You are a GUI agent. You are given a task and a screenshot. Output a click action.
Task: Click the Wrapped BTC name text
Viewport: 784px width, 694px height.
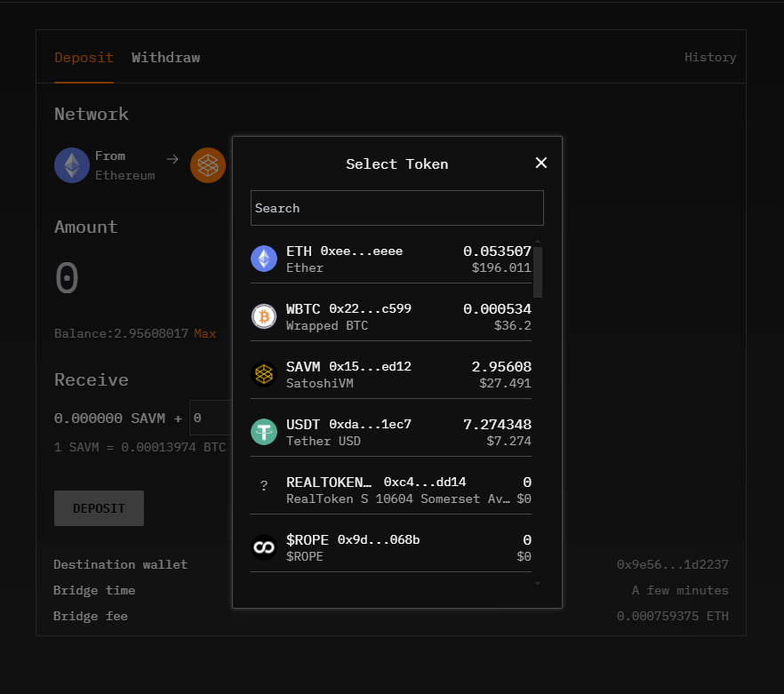327,325
